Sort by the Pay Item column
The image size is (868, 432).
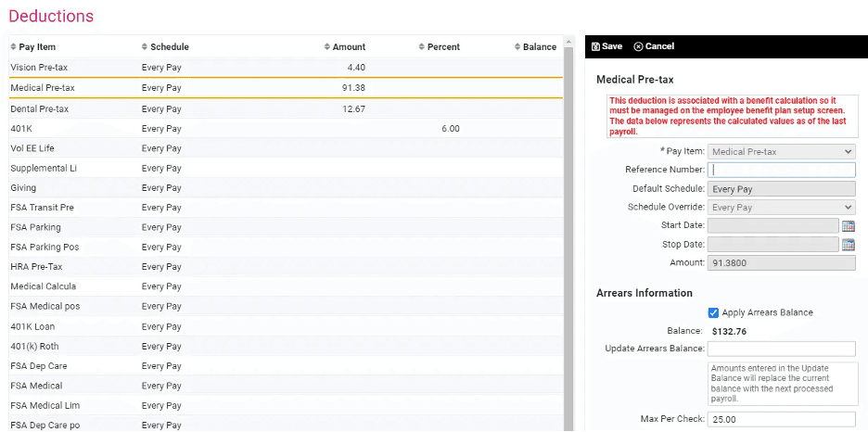(x=33, y=47)
